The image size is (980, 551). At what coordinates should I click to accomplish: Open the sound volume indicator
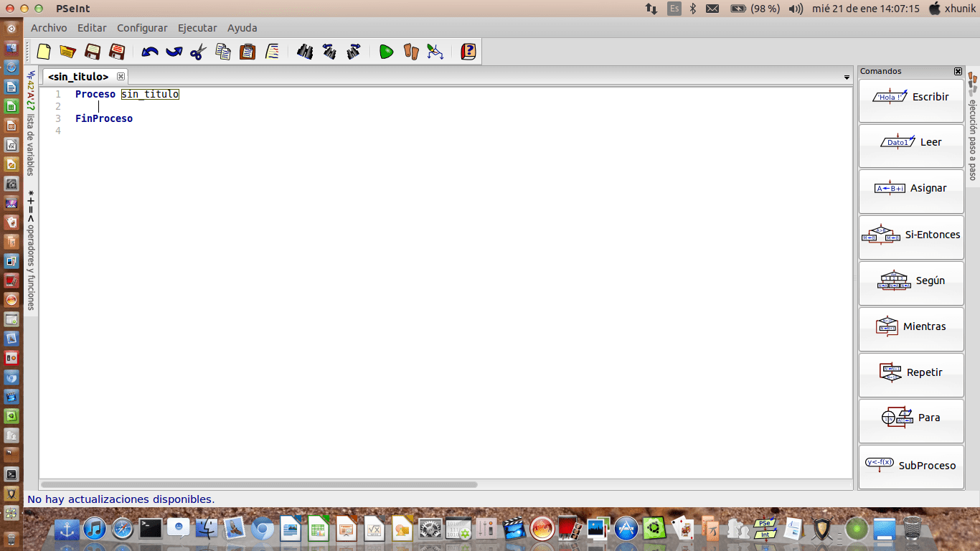(x=796, y=9)
